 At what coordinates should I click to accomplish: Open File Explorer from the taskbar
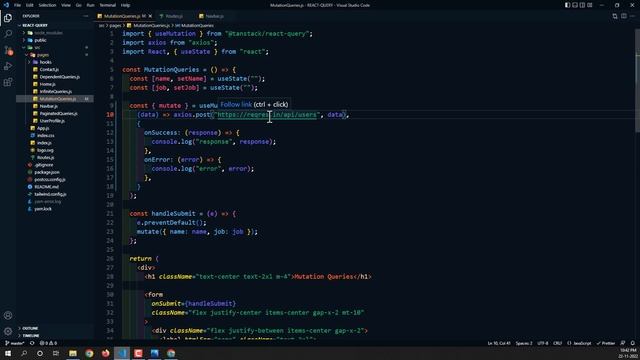coord(73,353)
